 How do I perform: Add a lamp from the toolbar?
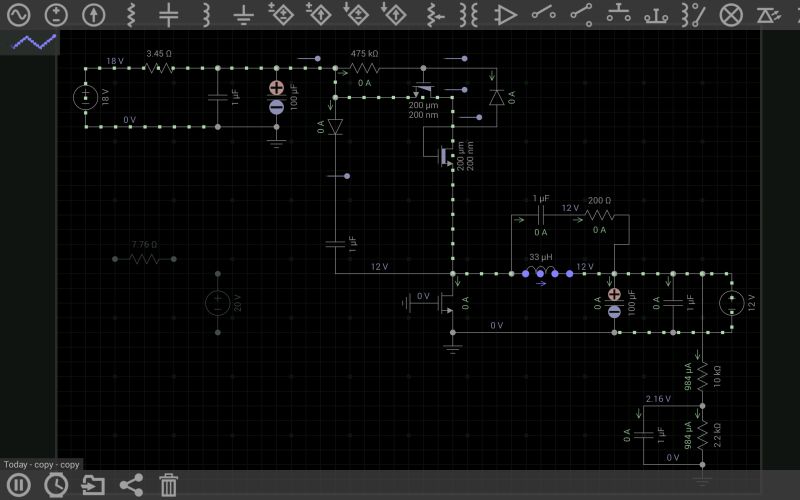click(x=731, y=14)
